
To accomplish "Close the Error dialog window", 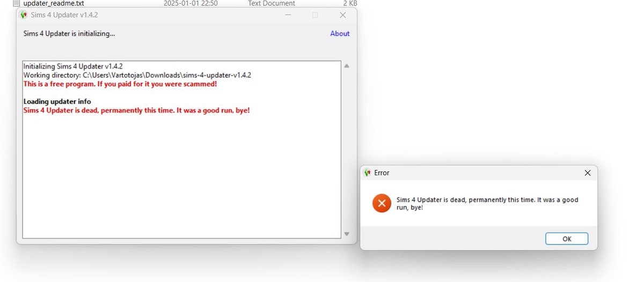I will point(588,173).
